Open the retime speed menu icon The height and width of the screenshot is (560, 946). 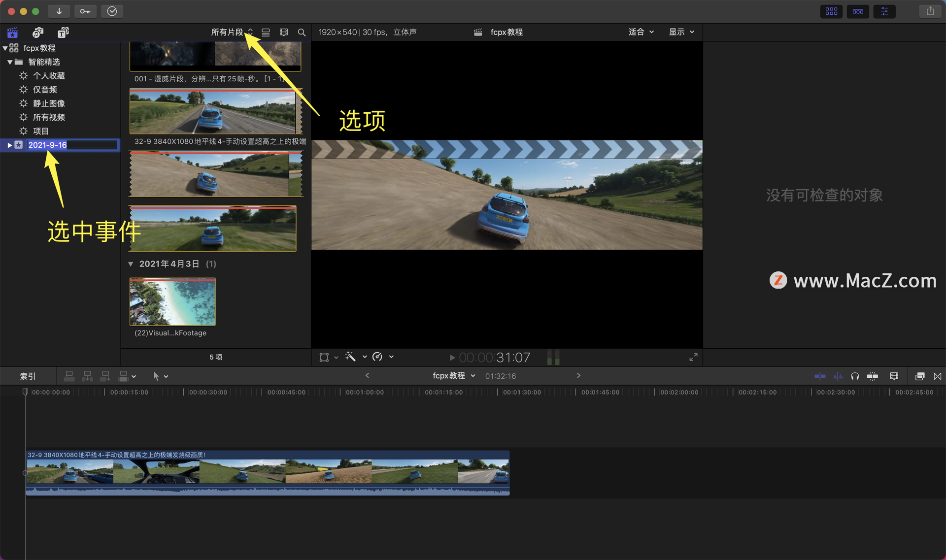(x=377, y=357)
